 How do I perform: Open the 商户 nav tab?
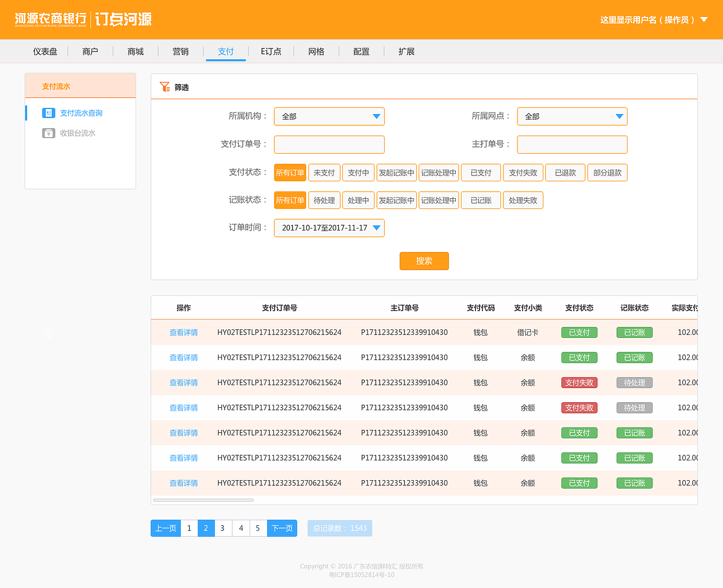90,51
